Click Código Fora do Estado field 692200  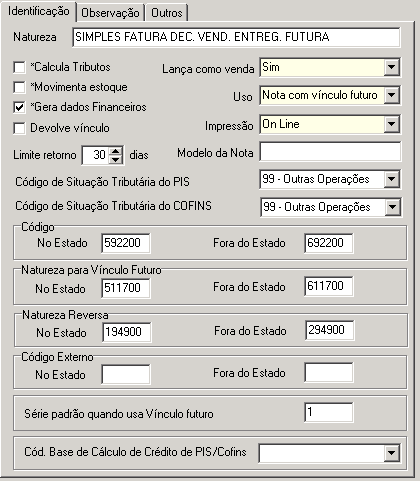pos(329,243)
